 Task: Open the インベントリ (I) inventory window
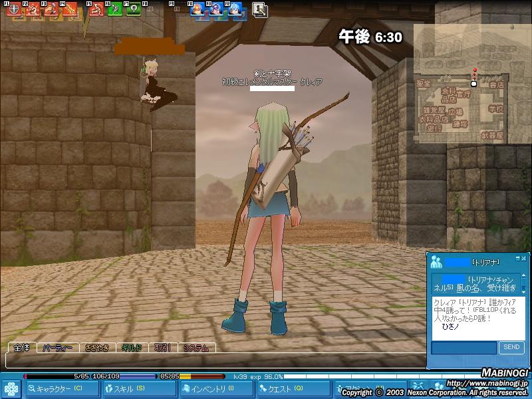[216, 389]
